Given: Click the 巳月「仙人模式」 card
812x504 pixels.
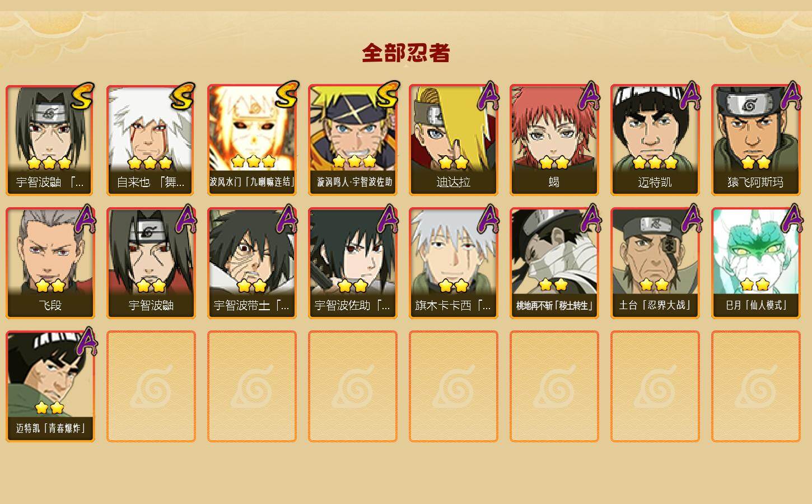Looking at the screenshot, I should (756, 263).
